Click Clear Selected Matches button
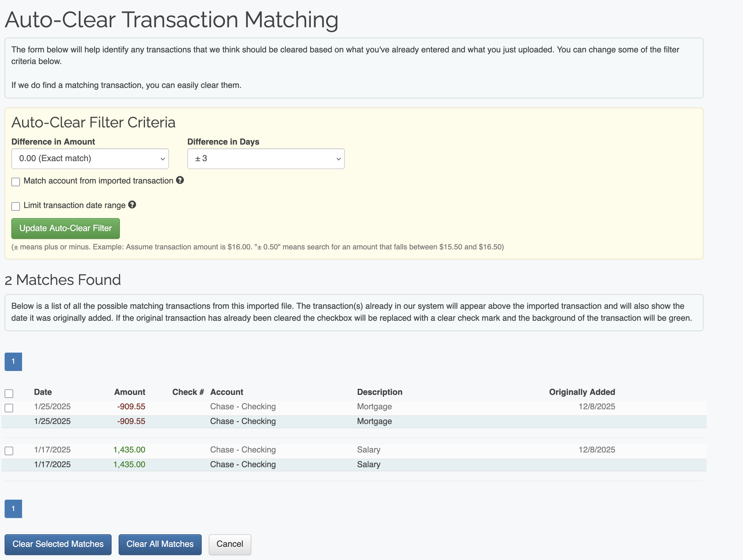 58,544
